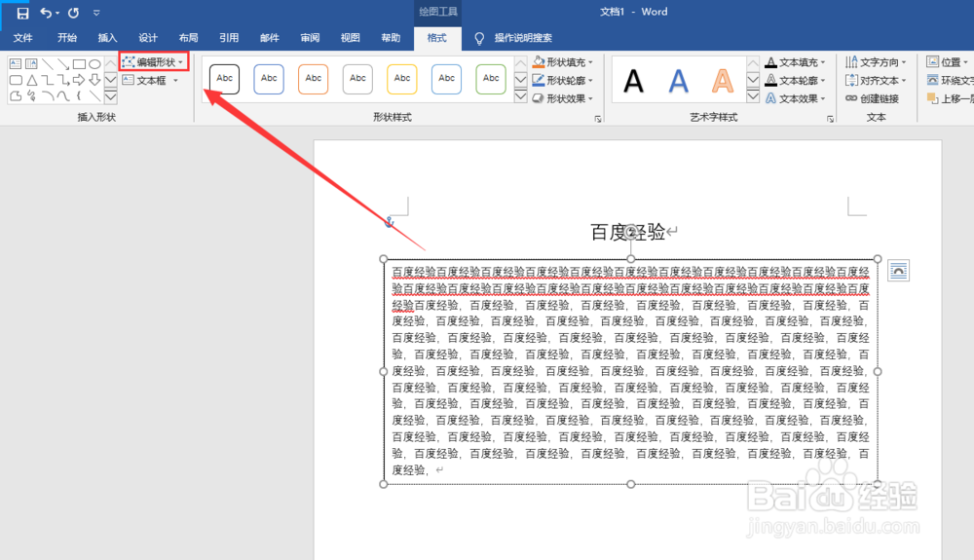
Task: Open the 形状效果 dropdown
Action: tap(563, 98)
